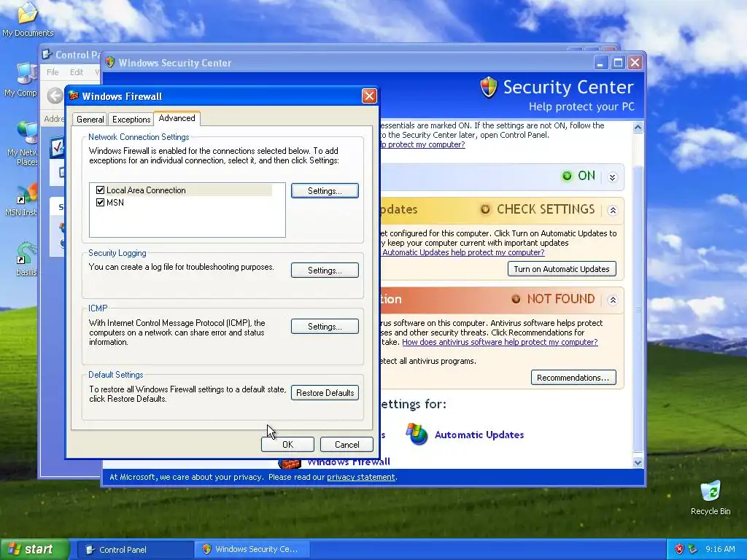747x560 pixels.
Task: Maximize the Windows Security Center window
Action: (618, 63)
